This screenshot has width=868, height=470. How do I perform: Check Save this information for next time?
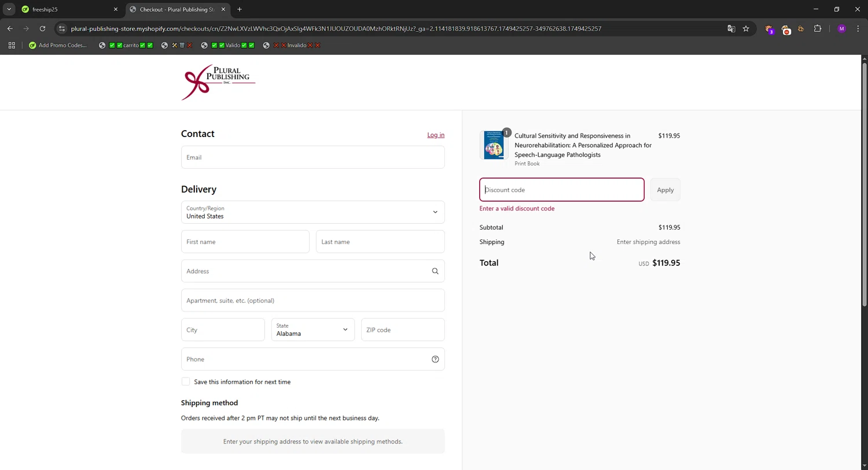pyautogui.click(x=186, y=382)
